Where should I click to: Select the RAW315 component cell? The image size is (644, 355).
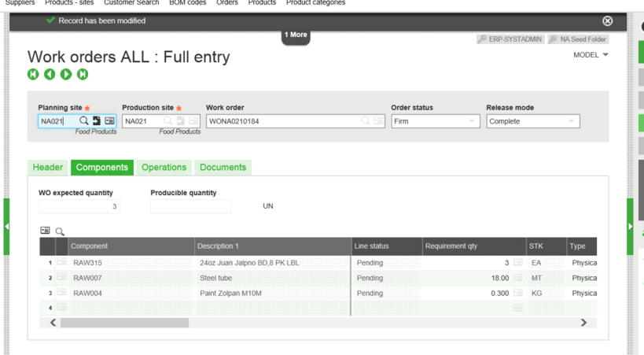click(x=131, y=263)
